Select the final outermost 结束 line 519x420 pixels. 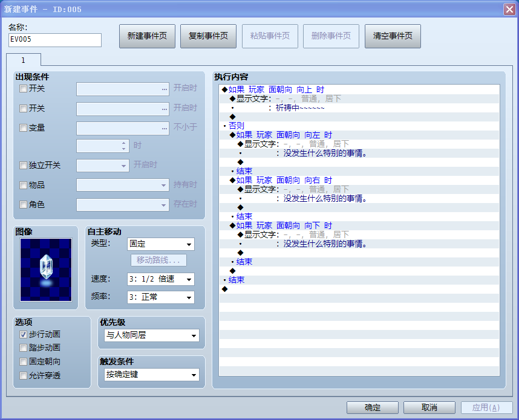359,280
